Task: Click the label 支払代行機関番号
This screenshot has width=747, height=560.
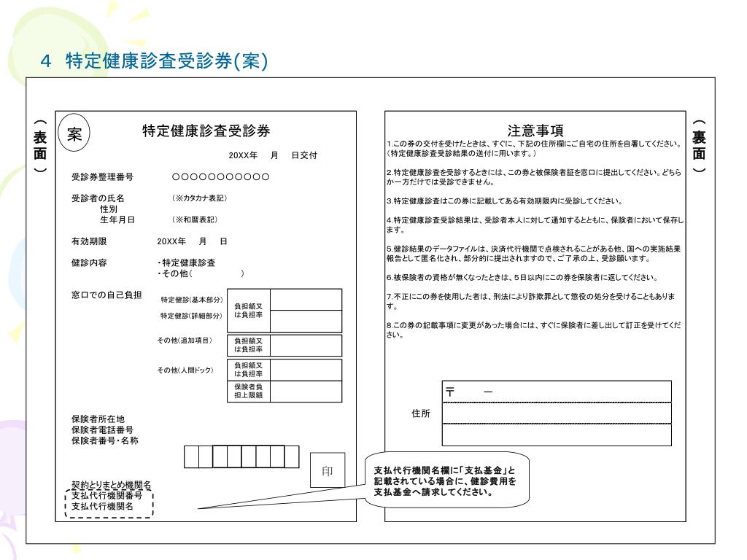Action: pyautogui.click(x=107, y=496)
